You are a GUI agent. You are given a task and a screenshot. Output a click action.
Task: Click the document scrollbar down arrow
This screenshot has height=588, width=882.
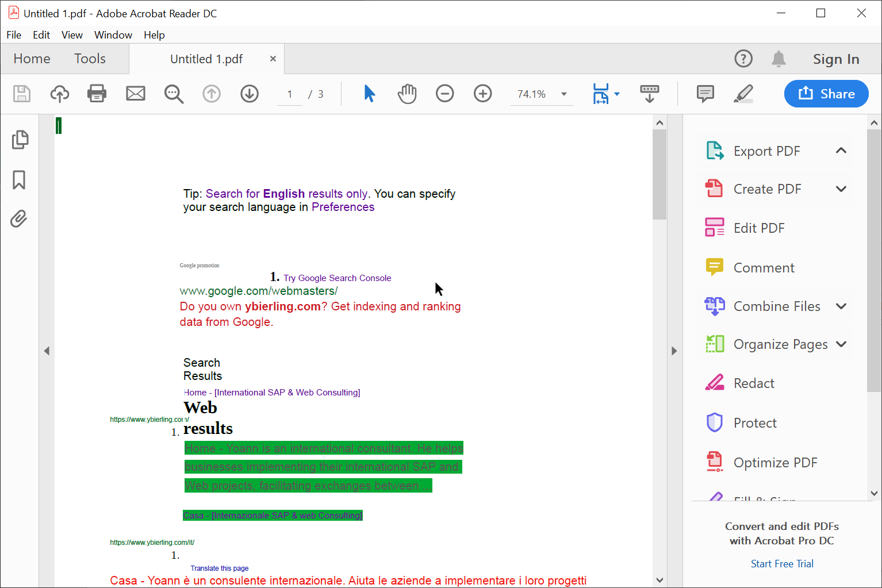659,580
